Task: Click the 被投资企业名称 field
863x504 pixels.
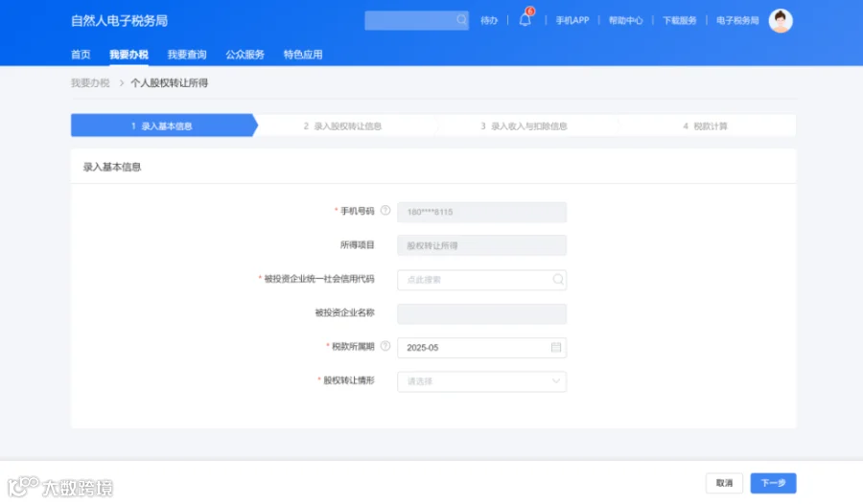Action: 481,313
